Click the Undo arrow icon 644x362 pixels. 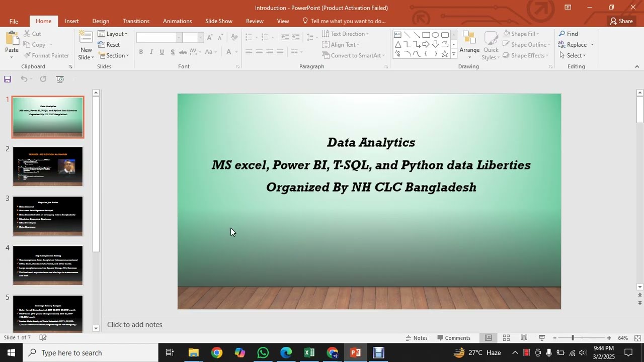tap(24, 79)
